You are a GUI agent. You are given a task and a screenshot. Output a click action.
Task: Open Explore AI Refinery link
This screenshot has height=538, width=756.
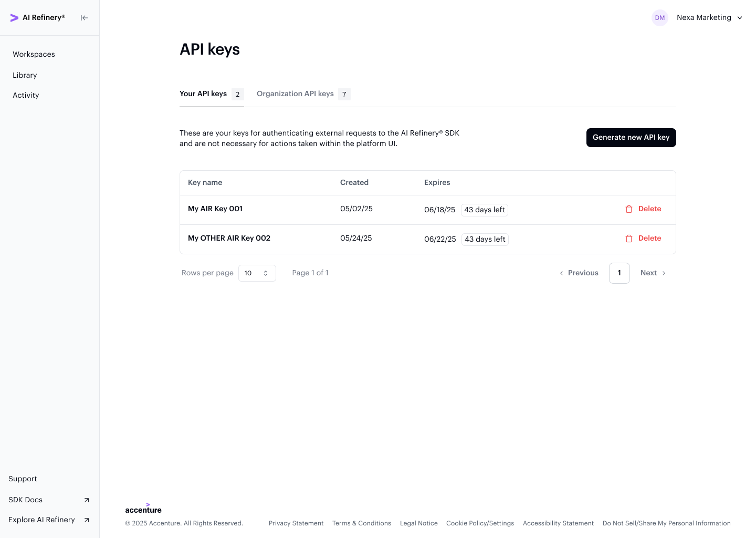pyautogui.click(x=41, y=520)
